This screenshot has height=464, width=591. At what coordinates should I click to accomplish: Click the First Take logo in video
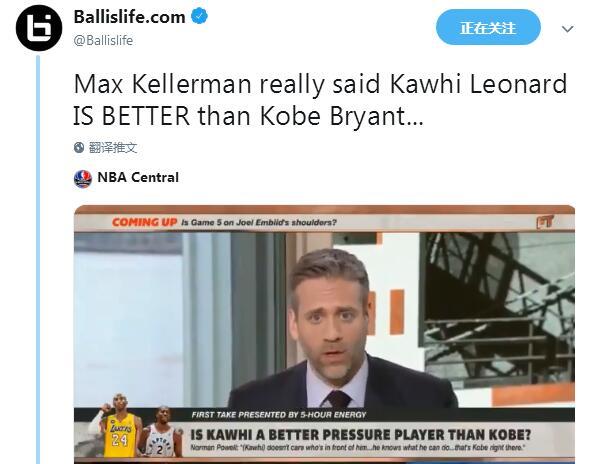point(545,222)
